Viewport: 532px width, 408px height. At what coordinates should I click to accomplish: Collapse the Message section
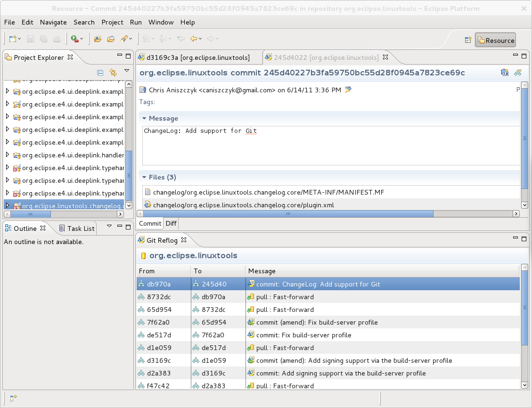click(x=144, y=118)
